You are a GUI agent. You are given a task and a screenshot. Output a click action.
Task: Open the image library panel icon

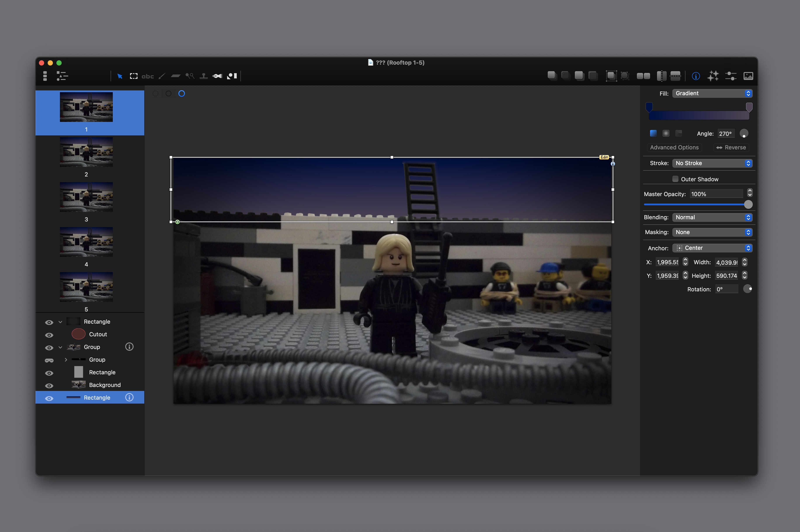point(748,76)
